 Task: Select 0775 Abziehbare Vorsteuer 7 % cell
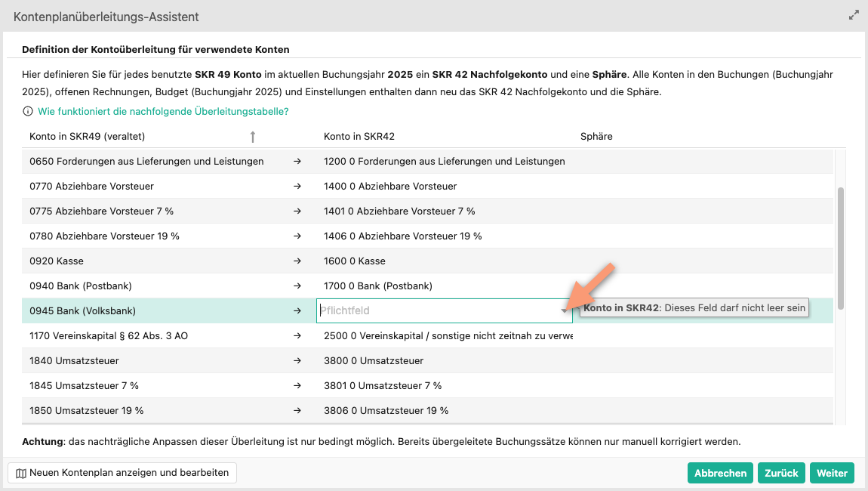(x=101, y=212)
